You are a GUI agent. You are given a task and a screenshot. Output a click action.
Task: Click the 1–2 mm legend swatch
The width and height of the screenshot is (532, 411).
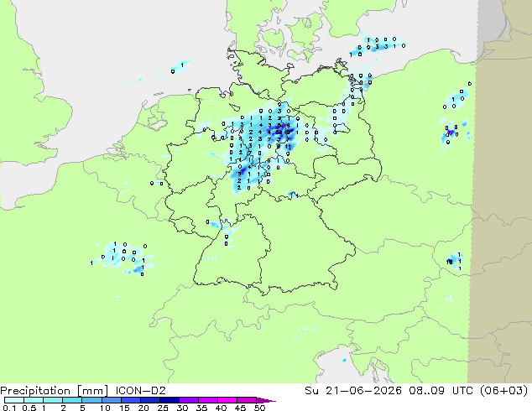click(53, 400)
